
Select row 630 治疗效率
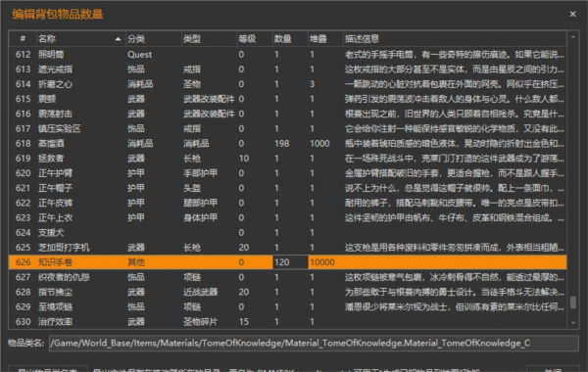pos(287,322)
